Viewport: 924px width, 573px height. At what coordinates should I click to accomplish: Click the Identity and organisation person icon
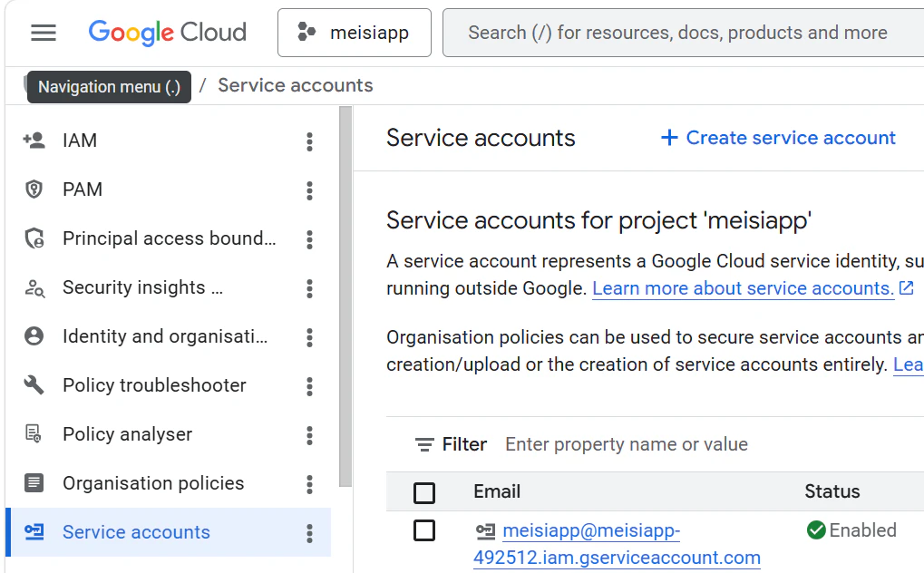34,336
